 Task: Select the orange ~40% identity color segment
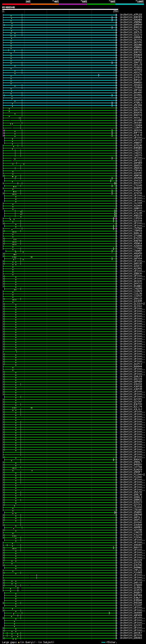click(x=44, y=4)
